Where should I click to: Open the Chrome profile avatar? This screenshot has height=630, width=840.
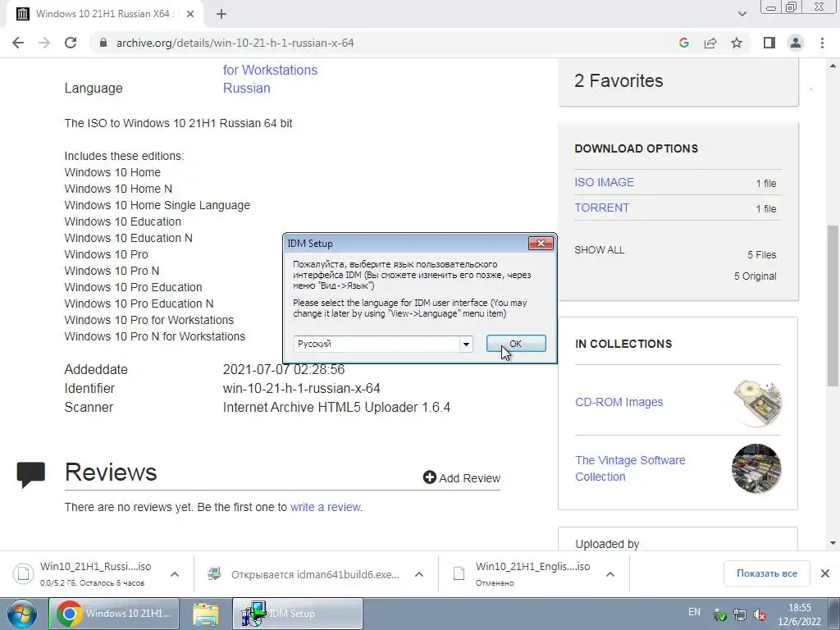point(796,43)
